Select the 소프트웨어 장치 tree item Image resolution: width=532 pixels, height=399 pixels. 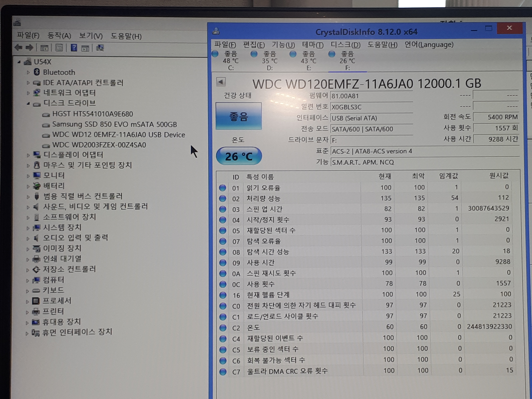(x=69, y=217)
